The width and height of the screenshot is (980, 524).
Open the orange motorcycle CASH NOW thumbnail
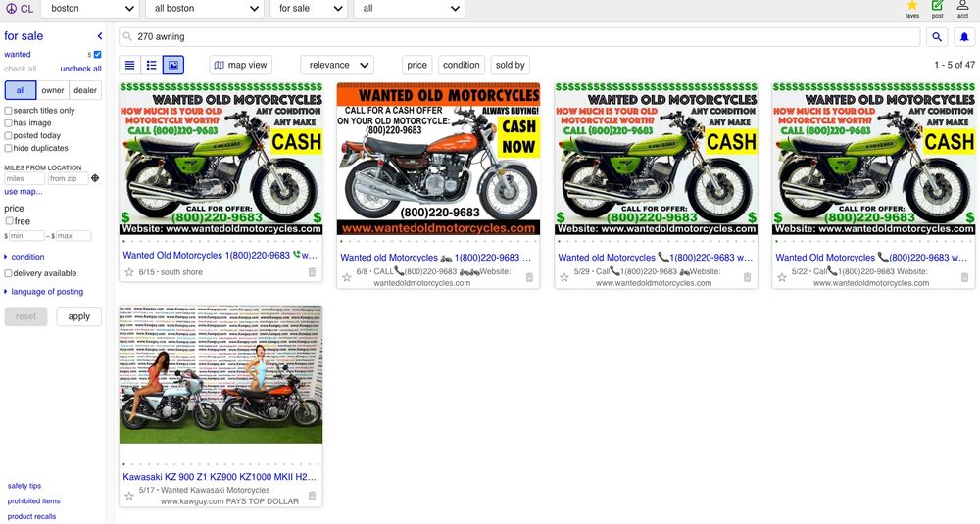[438, 160]
